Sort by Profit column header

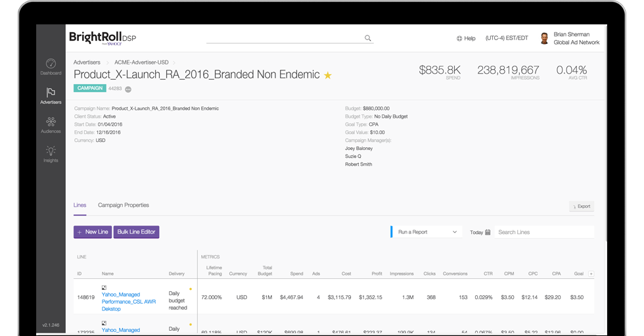(x=377, y=274)
